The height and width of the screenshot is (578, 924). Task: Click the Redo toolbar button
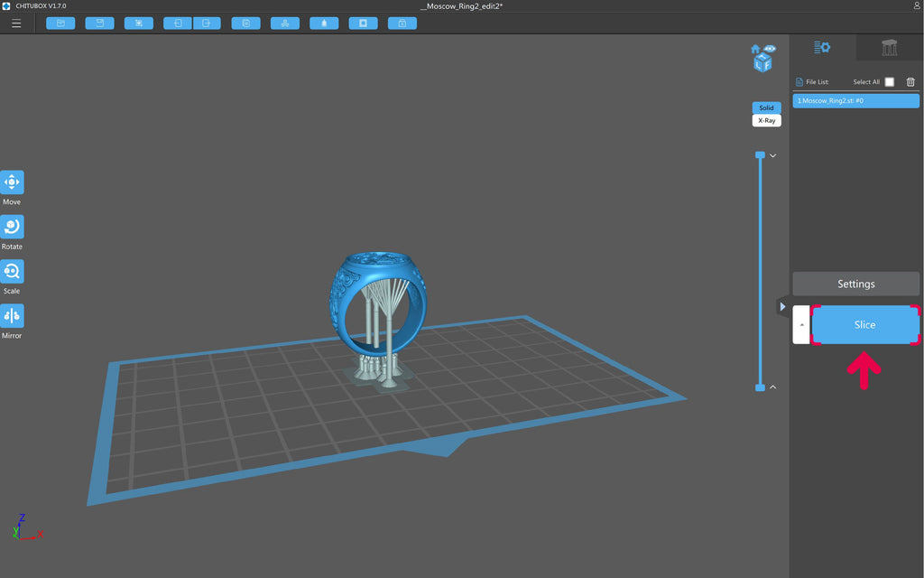pyautogui.click(x=207, y=23)
